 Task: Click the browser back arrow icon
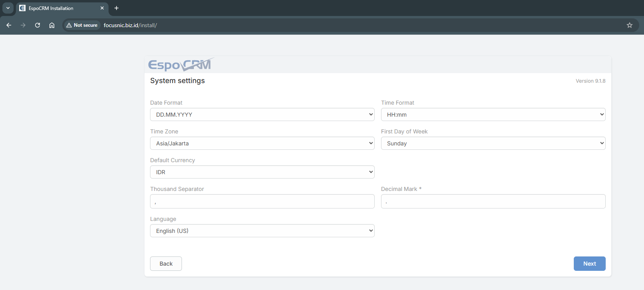[x=9, y=25]
